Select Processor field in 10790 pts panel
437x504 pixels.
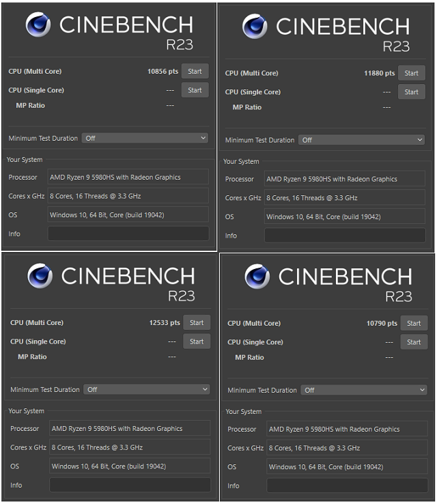pyautogui.click(x=348, y=429)
